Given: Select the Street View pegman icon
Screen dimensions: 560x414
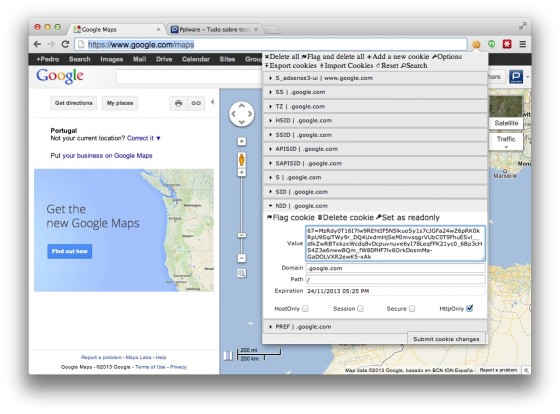Looking at the screenshot, I should tap(242, 159).
